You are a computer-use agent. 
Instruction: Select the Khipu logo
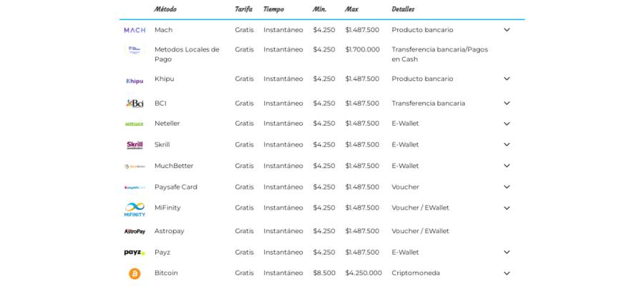pyautogui.click(x=135, y=81)
